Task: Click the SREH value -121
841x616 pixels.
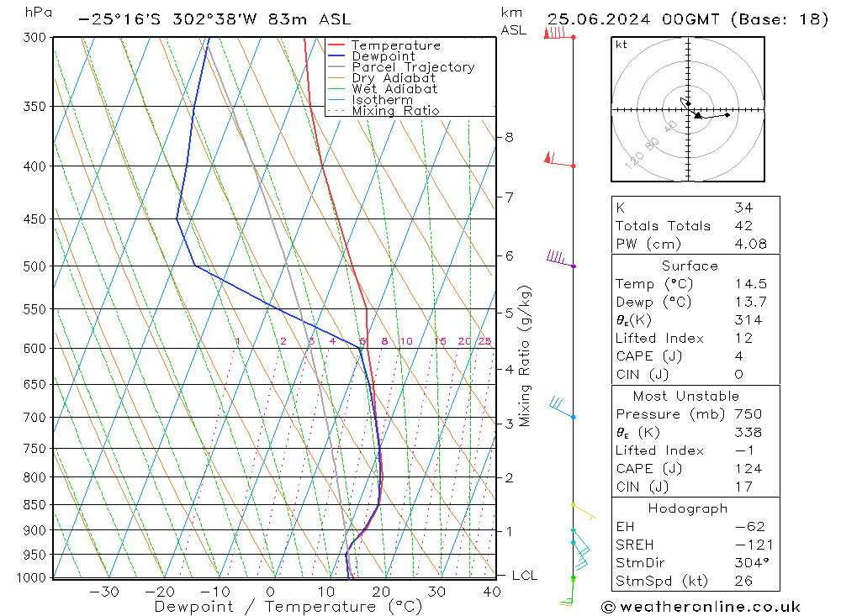Action: point(754,545)
